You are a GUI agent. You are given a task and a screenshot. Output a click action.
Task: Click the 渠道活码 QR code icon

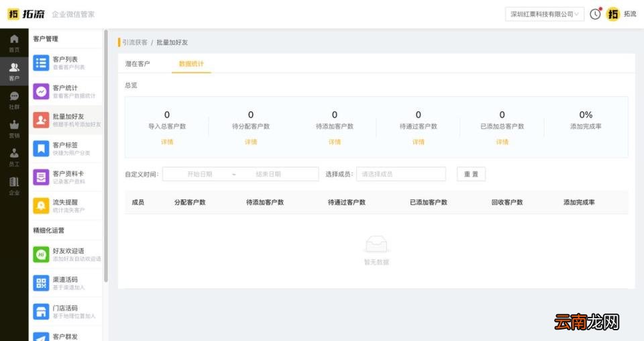[x=41, y=283]
